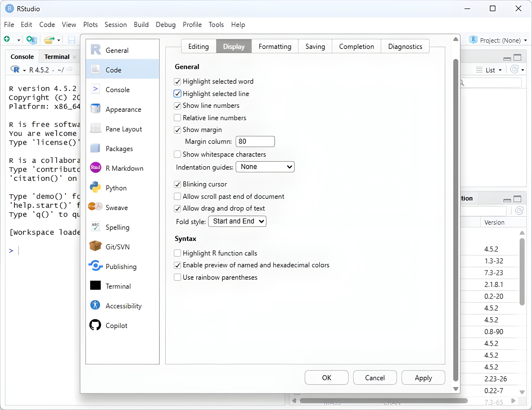Click the New File toolbar icon
Image resolution: width=532 pixels, height=410 pixels.
pyautogui.click(x=7, y=39)
